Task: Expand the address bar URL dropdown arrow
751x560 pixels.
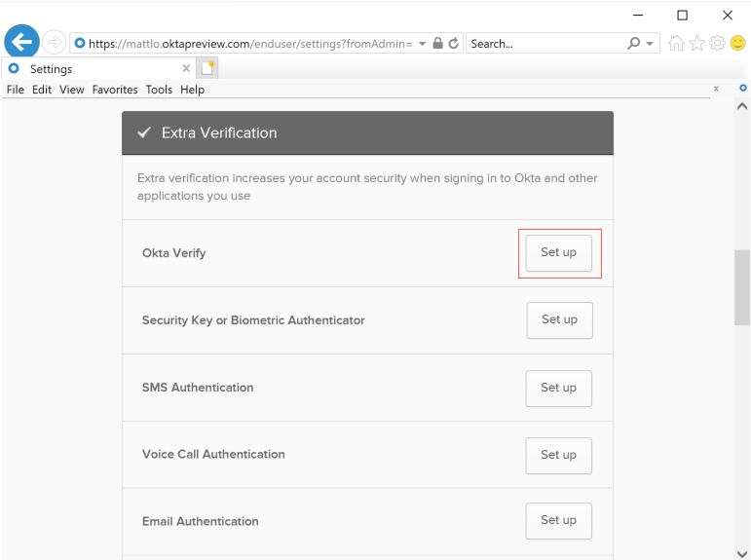Action: 423,44
